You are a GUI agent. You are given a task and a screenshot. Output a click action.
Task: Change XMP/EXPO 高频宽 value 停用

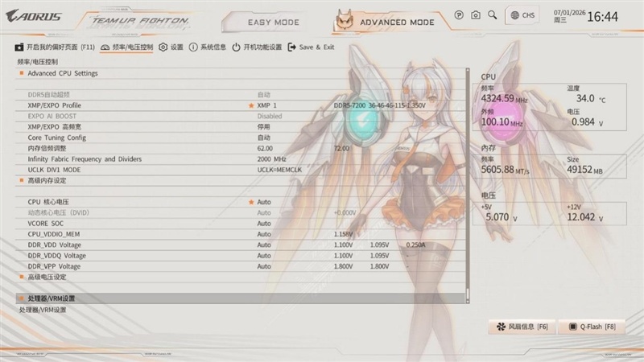(264, 127)
